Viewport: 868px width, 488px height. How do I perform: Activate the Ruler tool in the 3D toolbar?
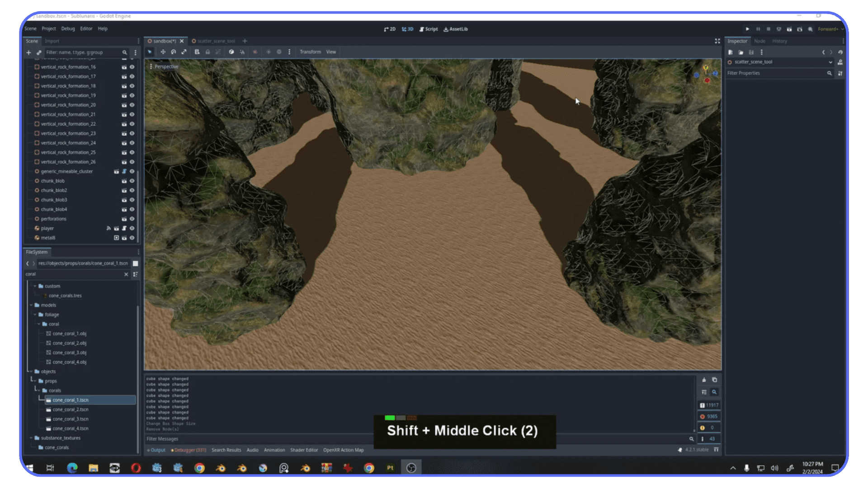pyautogui.click(x=197, y=52)
